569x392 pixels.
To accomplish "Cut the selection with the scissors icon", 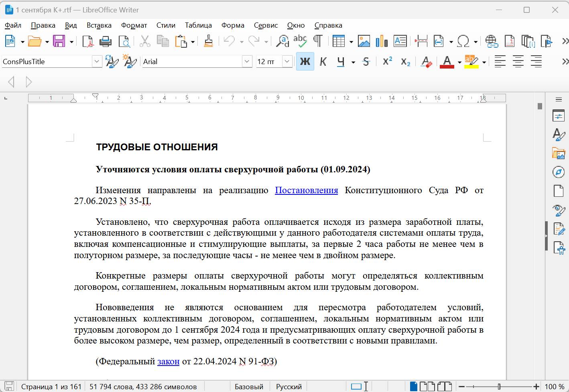I will 144,41.
